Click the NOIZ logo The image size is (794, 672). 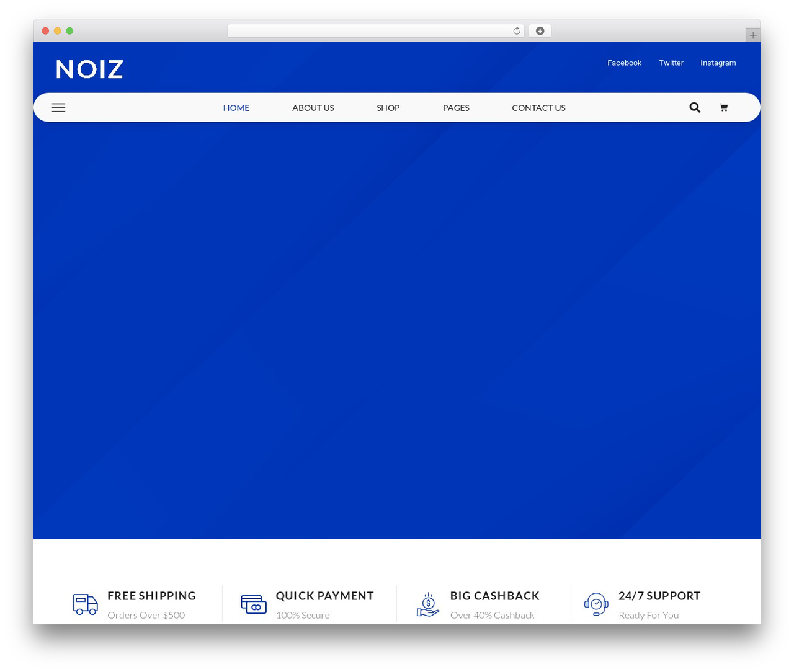(90, 69)
